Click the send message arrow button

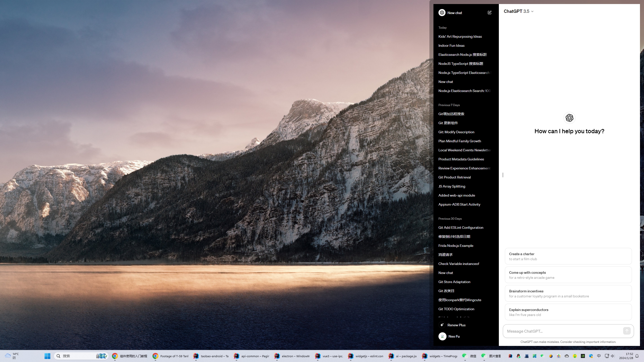pyautogui.click(x=627, y=331)
